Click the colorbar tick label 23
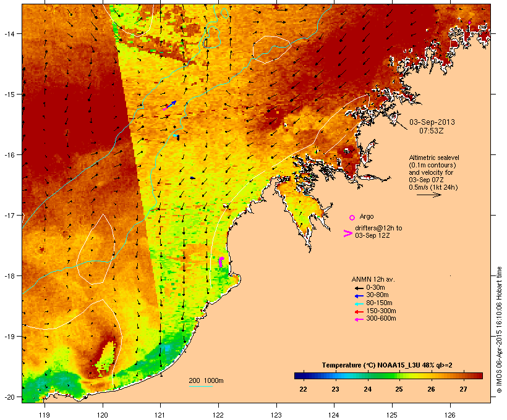 [x=335, y=389]
